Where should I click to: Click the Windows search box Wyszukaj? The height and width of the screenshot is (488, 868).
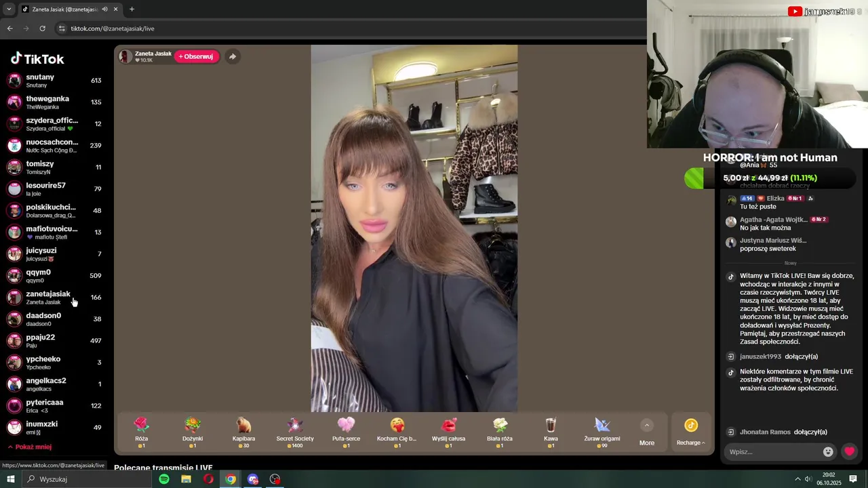[x=87, y=479]
